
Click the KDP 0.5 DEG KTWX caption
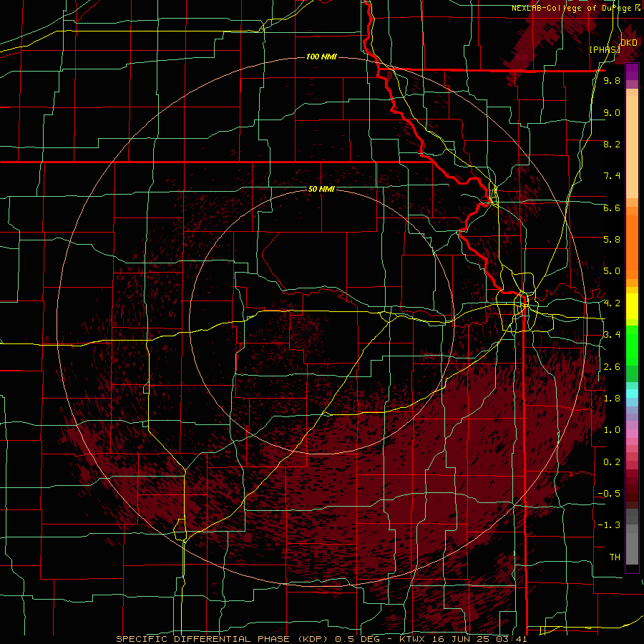click(x=321, y=639)
